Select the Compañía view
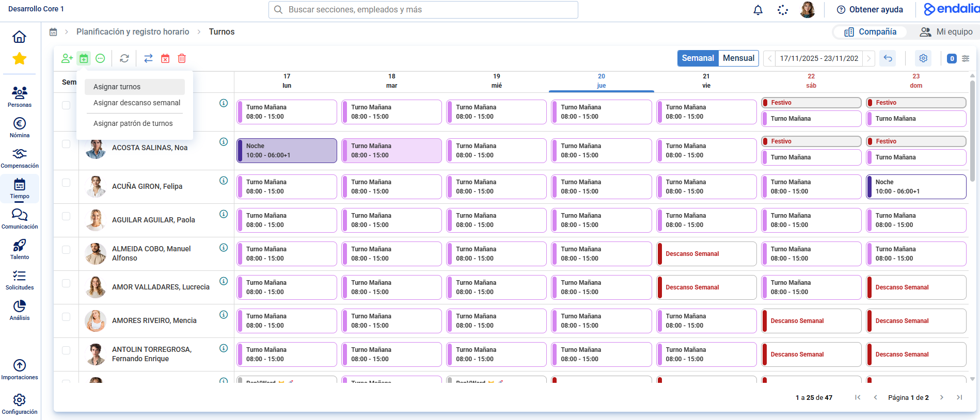 click(871, 32)
